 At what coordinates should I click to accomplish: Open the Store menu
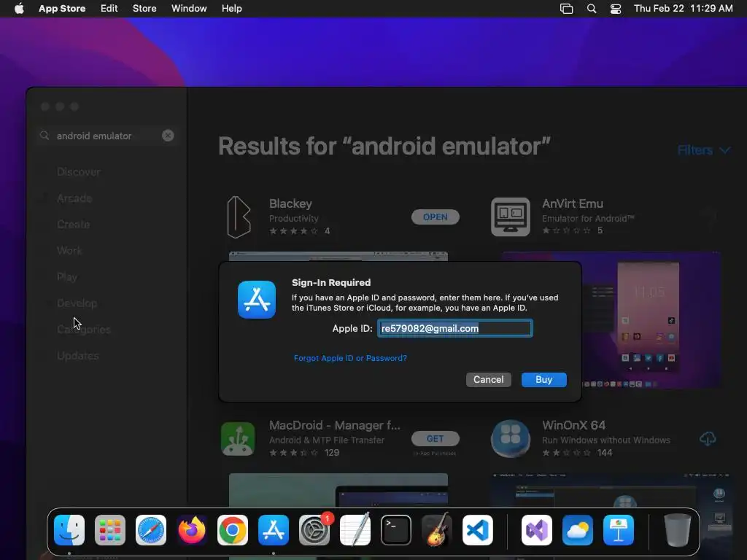pyautogui.click(x=144, y=9)
